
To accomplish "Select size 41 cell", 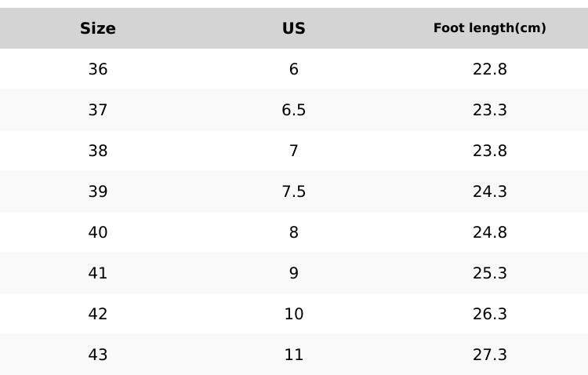I will 98,274.
